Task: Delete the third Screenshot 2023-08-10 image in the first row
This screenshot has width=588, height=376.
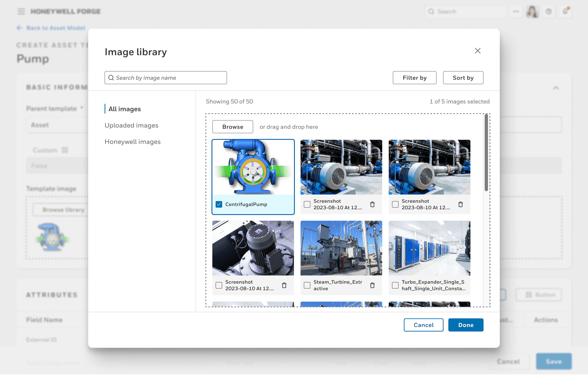Action: click(460, 204)
